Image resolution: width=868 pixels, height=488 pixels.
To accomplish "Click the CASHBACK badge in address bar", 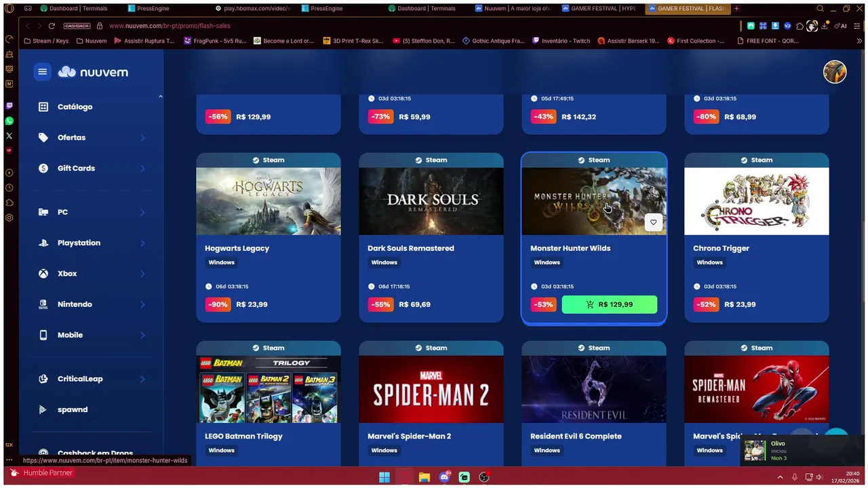I will [77, 26].
